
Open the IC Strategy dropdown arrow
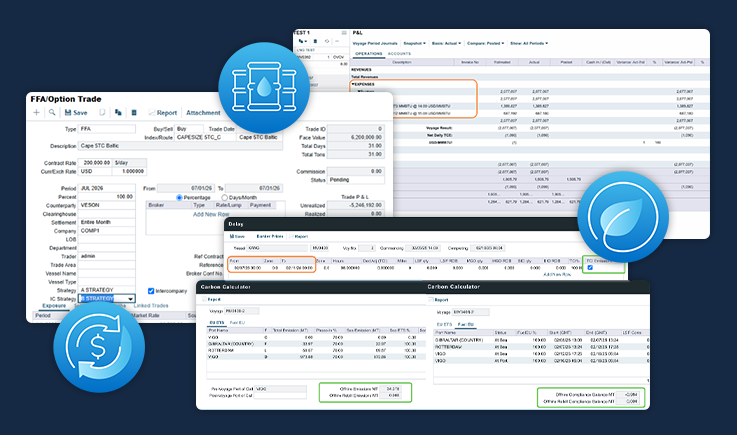point(130,299)
